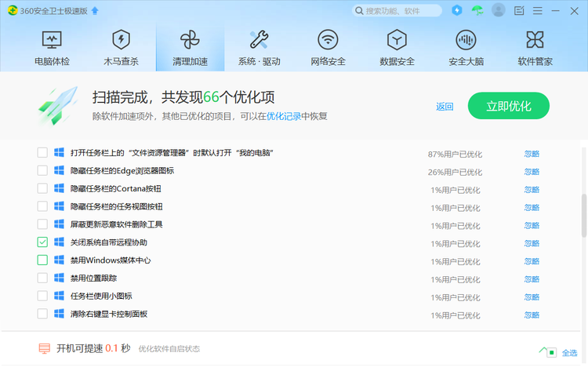588x371 pixels.
Task: Check 隐藏任务栏的任务视图按钮 checkbox
Action: [x=42, y=206]
